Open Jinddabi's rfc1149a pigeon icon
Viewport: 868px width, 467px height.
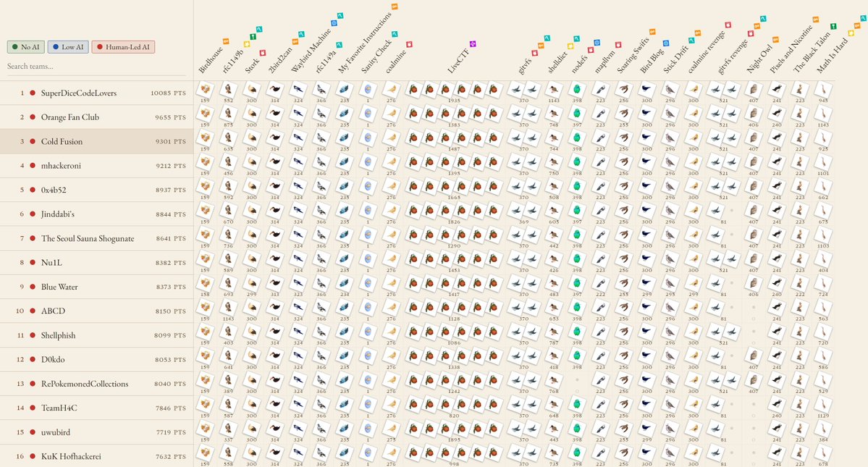(321, 211)
